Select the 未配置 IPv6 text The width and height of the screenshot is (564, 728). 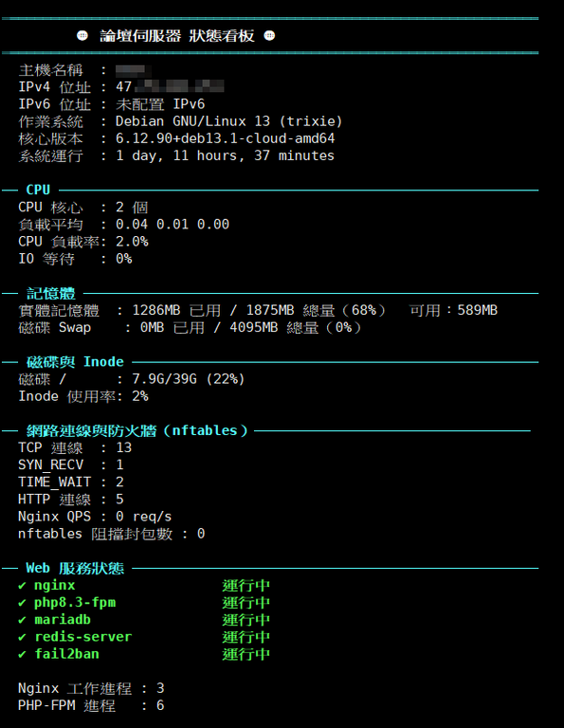160,104
